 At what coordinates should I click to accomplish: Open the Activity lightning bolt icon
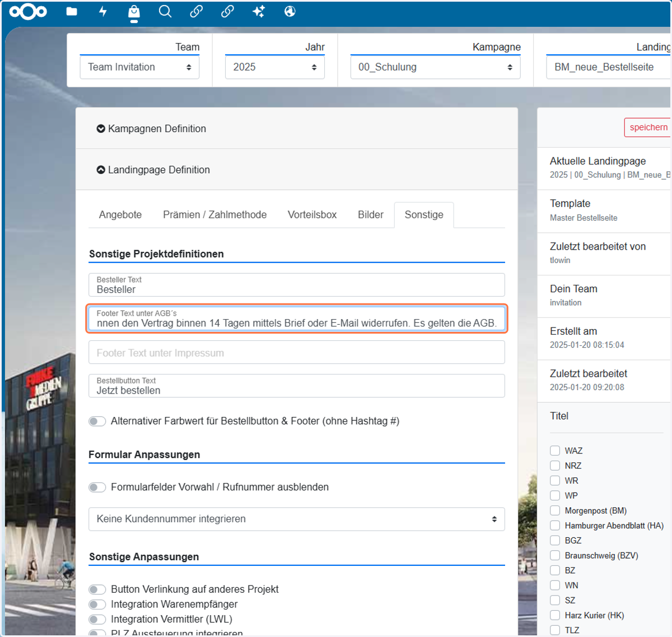(x=103, y=11)
